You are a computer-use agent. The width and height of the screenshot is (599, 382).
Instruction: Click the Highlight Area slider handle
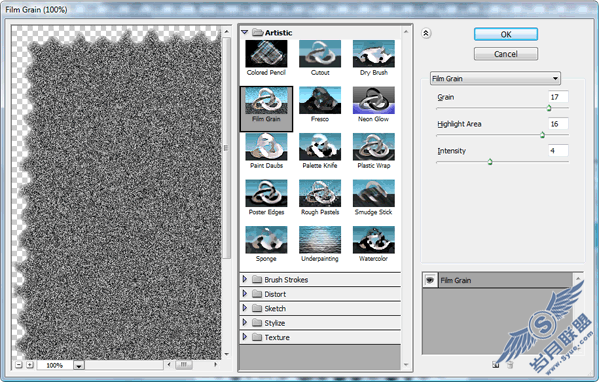[x=542, y=135]
